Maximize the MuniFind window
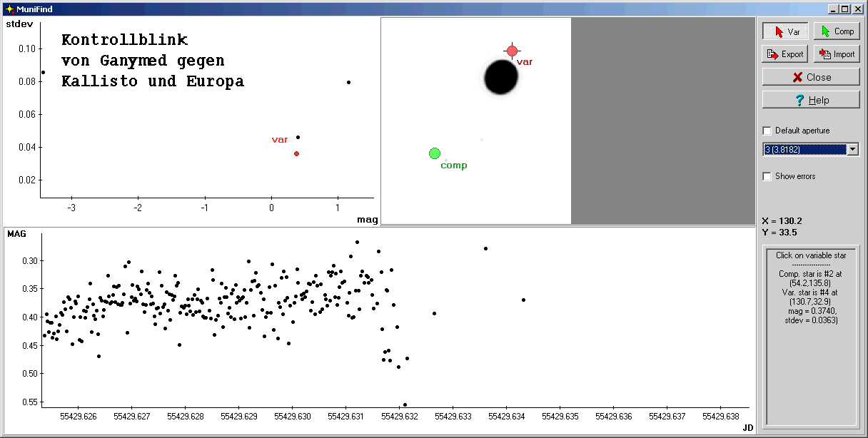868x438 pixels. tap(844, 9)
